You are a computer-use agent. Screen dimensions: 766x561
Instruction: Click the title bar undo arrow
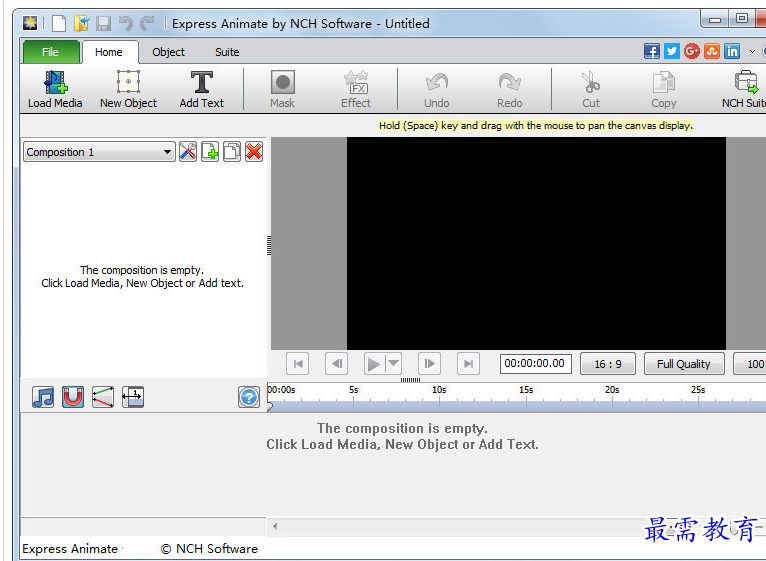pyautogui.click(x=126, y=23)
